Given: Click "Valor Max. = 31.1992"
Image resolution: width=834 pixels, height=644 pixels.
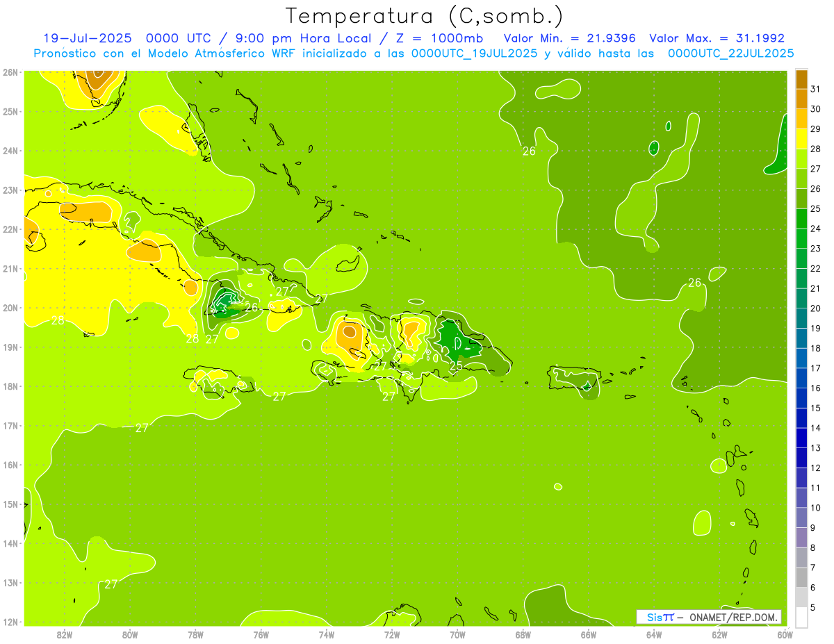Looking at the screenshot, I should pos(717,38).
